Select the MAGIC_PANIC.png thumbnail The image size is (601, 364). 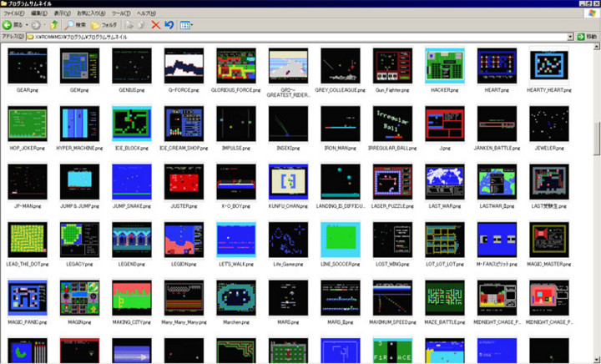pyautogui.click(x=28, y=298)
